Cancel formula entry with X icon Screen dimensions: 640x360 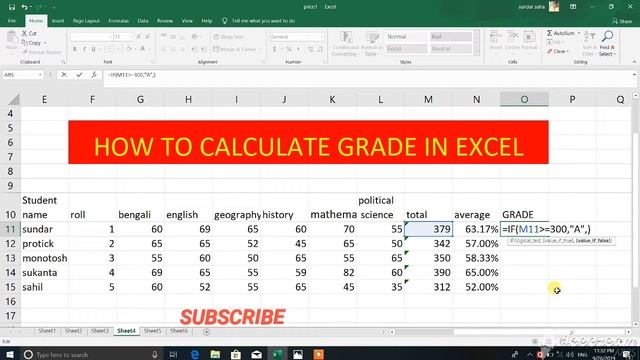point(64,75)
